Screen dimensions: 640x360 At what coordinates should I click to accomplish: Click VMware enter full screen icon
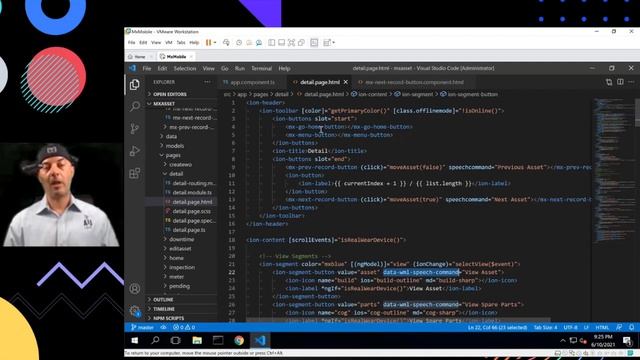[291, 42]
